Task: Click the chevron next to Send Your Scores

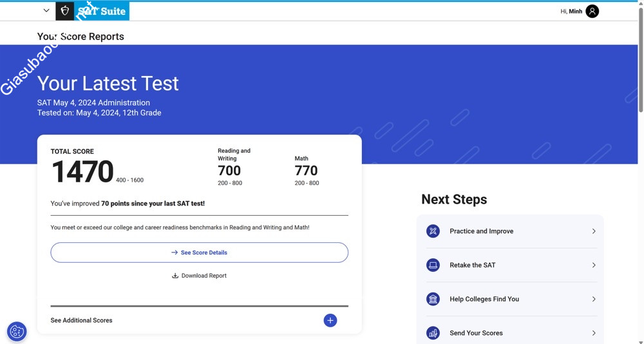Action: tap(593, 333)
